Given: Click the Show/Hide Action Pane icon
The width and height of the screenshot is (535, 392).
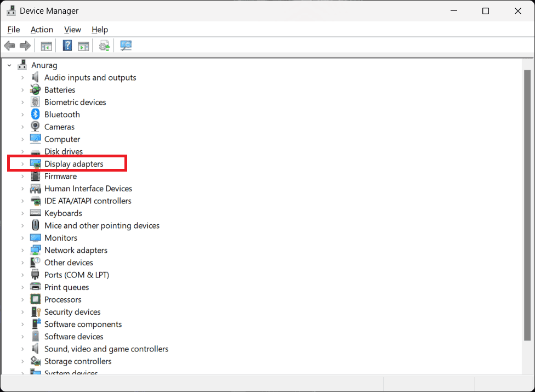Looking at the screenshot, I should [x=83, y=46].
